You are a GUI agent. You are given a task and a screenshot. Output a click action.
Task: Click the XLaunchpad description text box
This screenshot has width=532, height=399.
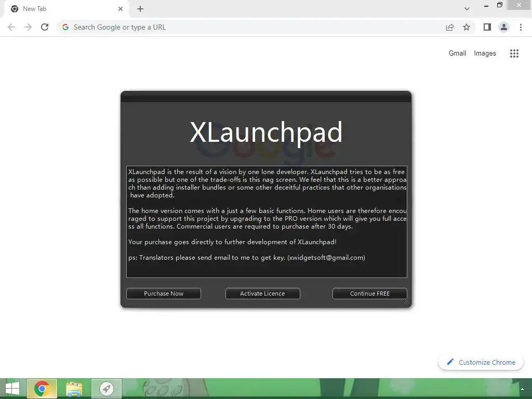coord(267,222)
